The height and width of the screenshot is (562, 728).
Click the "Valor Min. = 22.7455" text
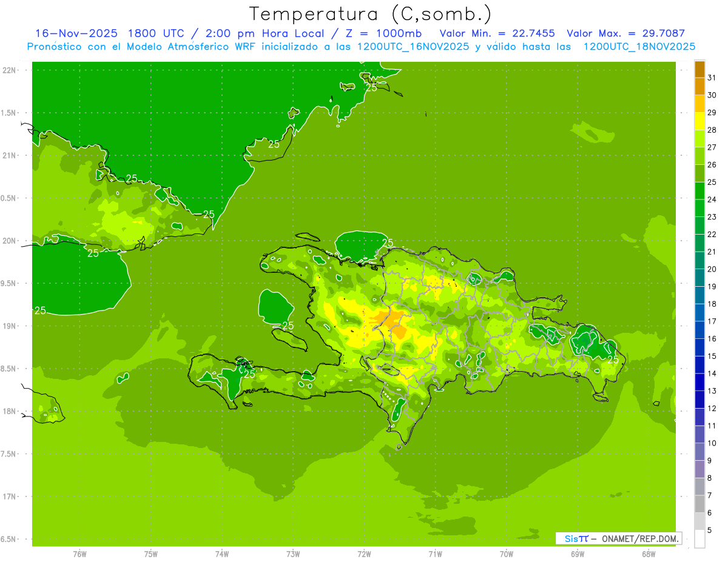[x=497, y=33]
